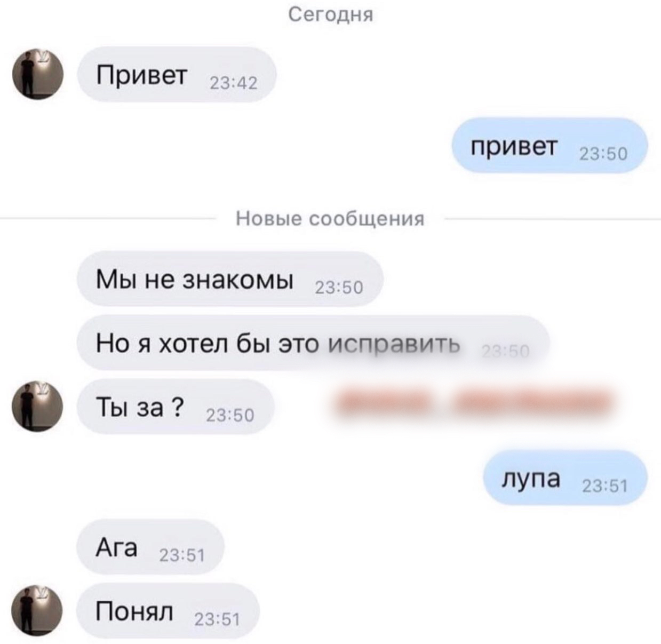Screen dimensions: 661x644
Task: Click the 23:50 timestamp on "Мы не знакомы"
Action: [339, 288]
